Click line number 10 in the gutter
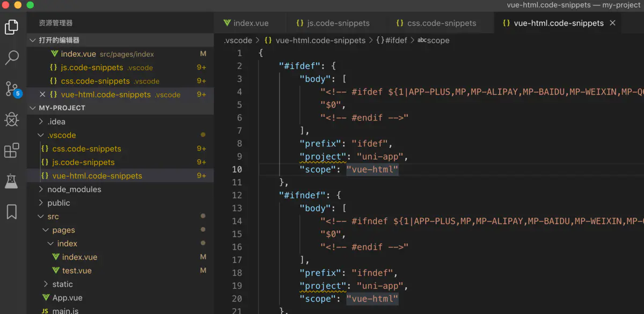Viewport: 644px width, 314px height. point(237,169)
